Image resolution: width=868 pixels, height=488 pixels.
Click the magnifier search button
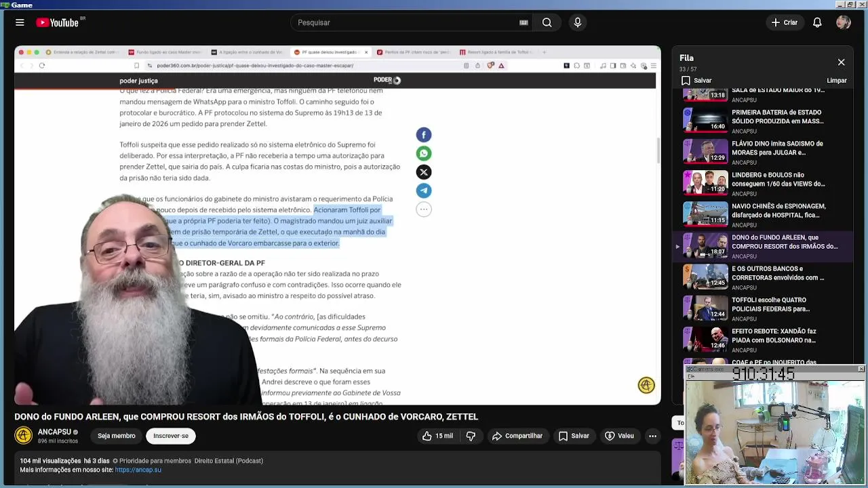(x=547, y=22)
